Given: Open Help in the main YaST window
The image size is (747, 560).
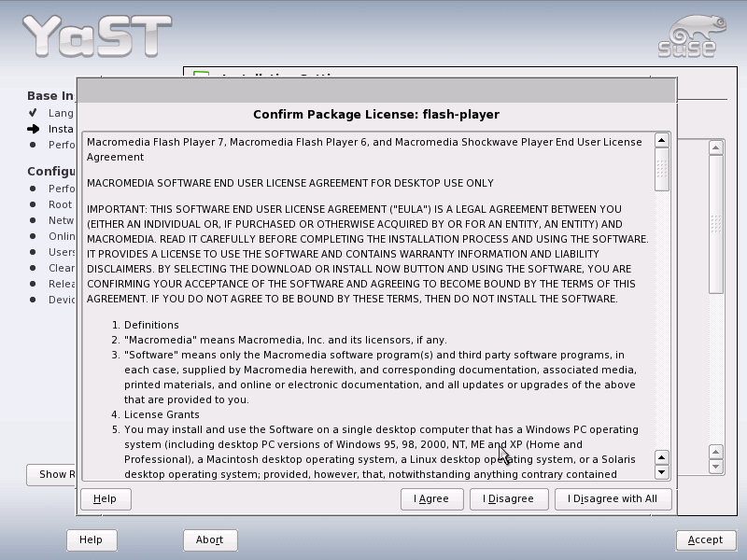Looking at the screenshot, I should [92, 540].
